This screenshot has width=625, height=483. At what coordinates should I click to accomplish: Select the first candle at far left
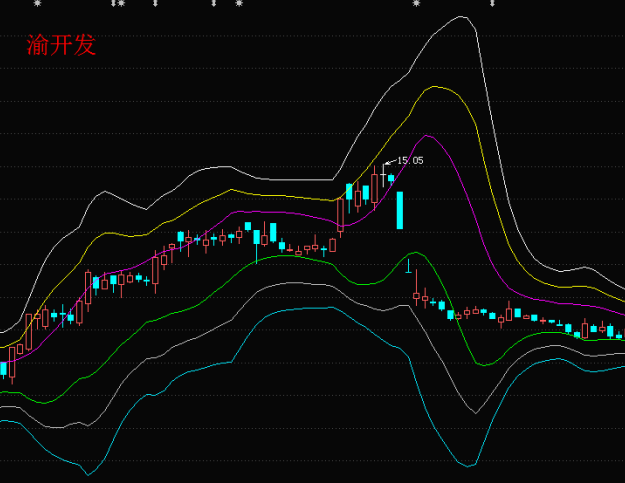(5, 369)
